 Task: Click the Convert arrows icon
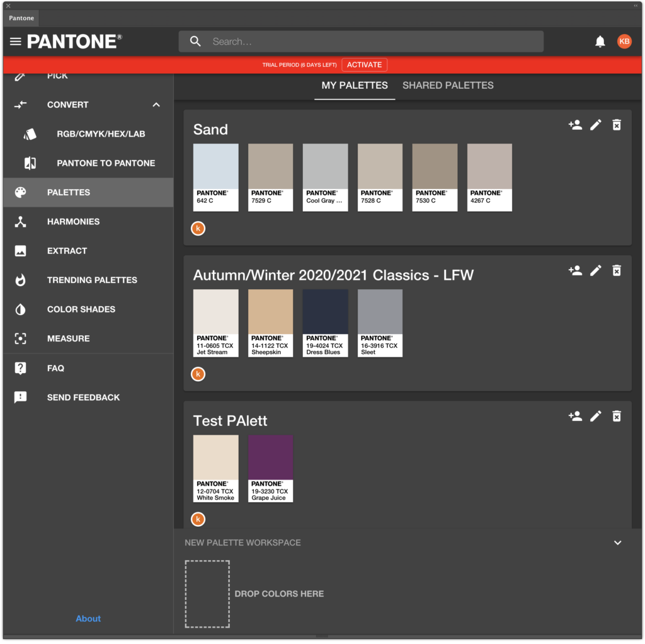click(21, 105)
